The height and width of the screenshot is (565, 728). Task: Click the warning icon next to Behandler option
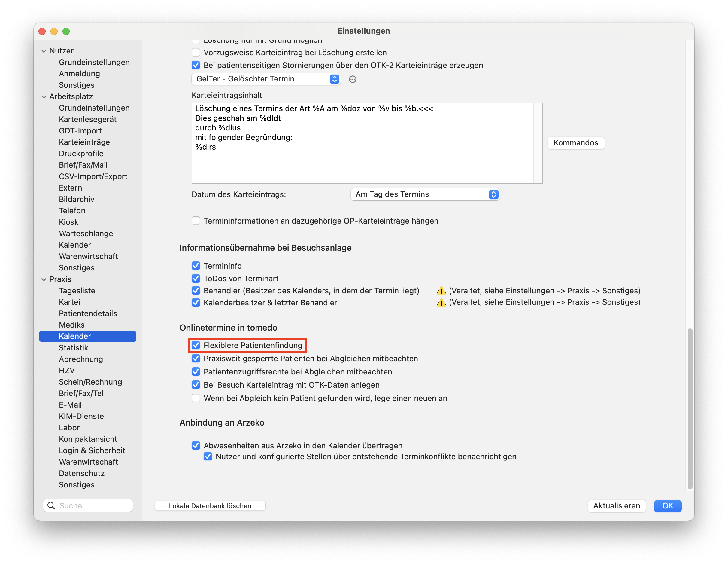coord(441,291)
